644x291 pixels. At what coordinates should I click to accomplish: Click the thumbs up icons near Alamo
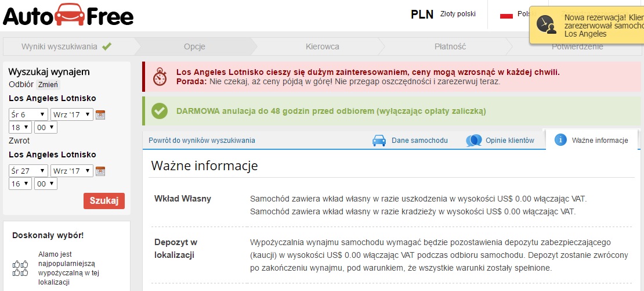20,268
